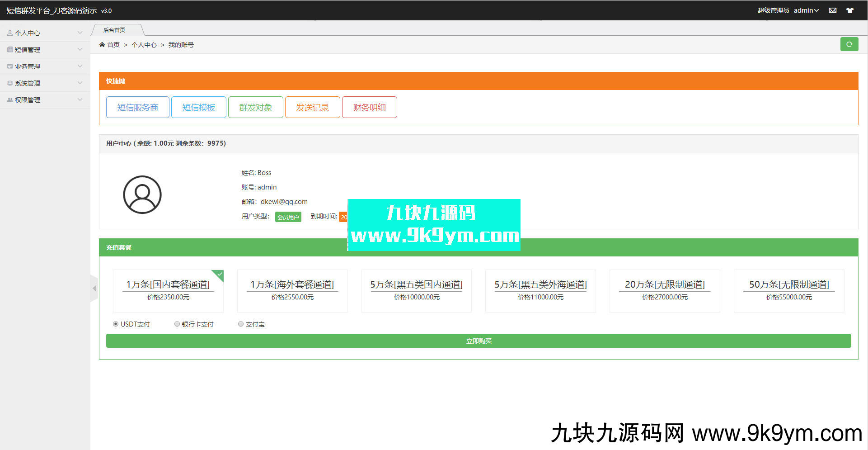Screen dimensions: 868x450
Task: Click the home icon in breadcrumb
Action: pos(102,45)
